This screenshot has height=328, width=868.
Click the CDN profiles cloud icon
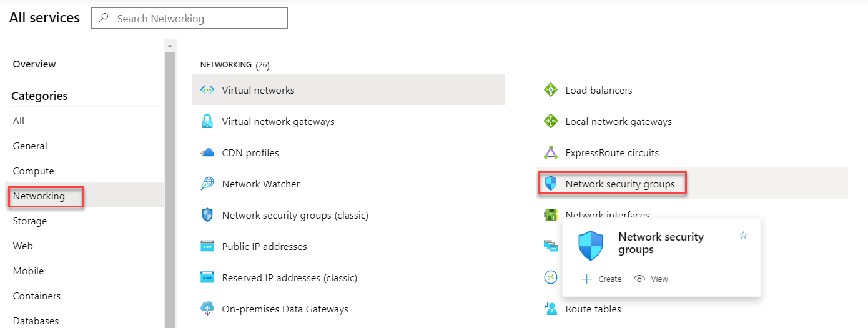[x=207, y=152]
